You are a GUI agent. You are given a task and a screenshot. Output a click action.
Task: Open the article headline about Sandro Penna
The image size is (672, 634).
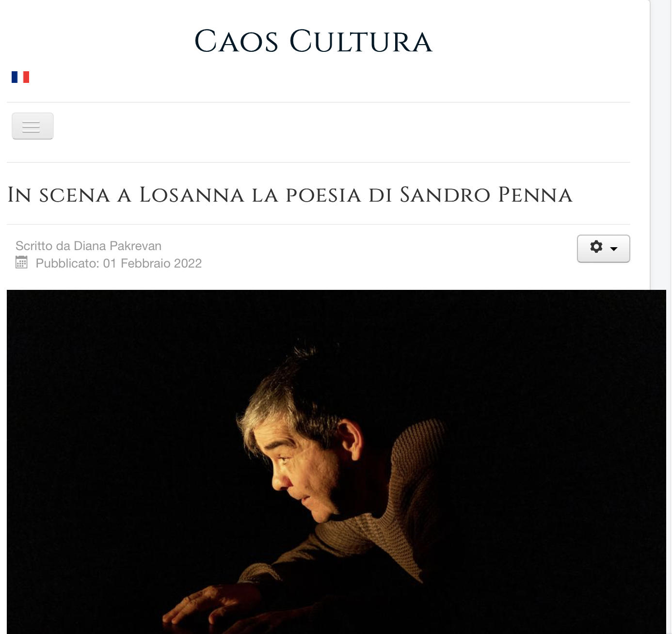[x=290, y=195]
